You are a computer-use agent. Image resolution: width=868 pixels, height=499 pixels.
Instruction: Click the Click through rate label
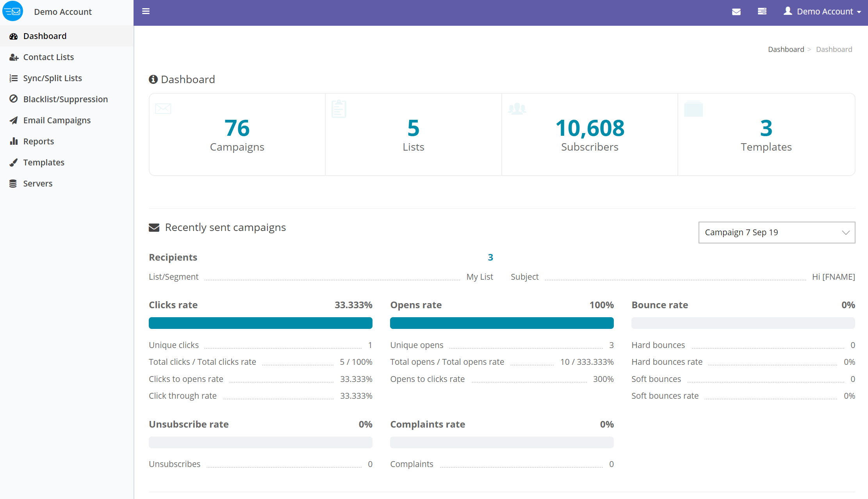tap(183, 396)
